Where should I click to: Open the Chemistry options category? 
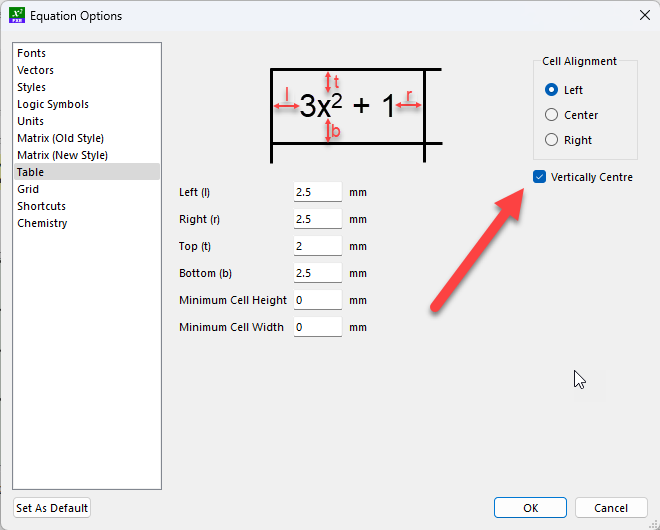coord(42,223)
